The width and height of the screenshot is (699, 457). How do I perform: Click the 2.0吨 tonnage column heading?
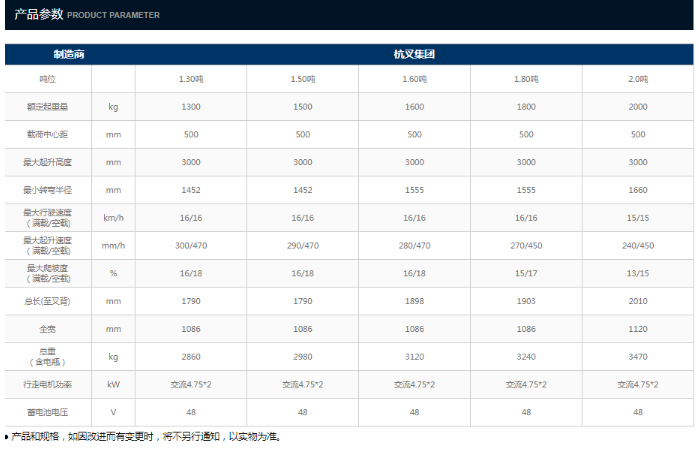[x=637, y=79]
